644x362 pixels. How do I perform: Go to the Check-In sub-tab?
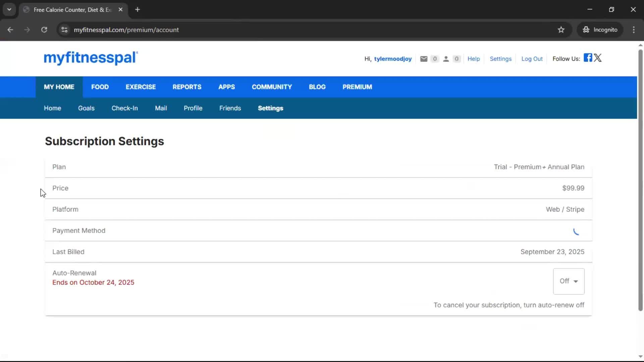coord(124,108)
